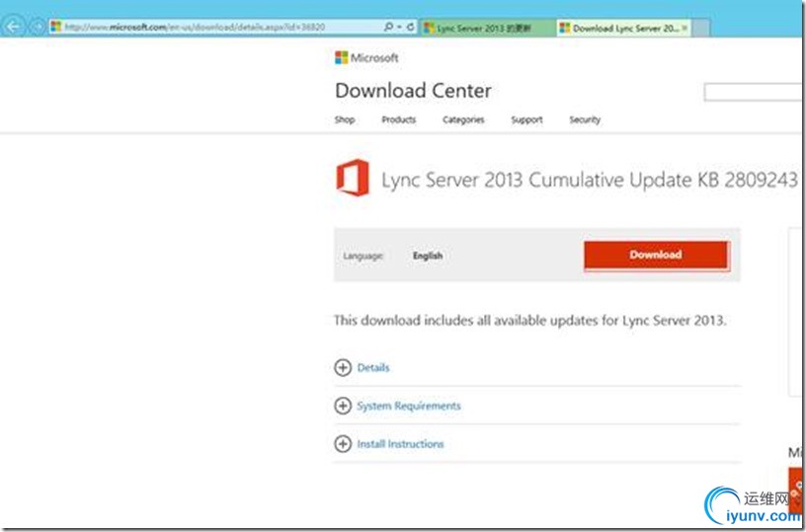Click the Install Instructions link text
The image size is (806, 532).
[x=400, y=444]
